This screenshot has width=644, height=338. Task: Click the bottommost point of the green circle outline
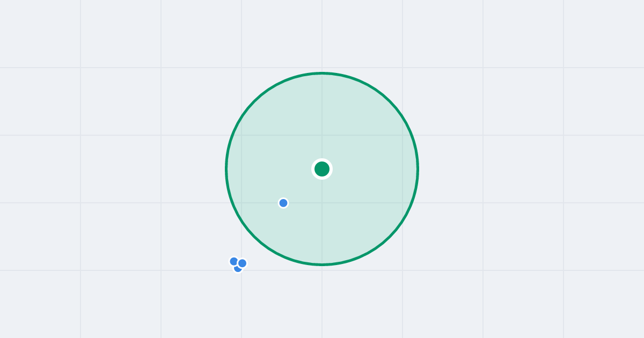(x=322, y=264)
